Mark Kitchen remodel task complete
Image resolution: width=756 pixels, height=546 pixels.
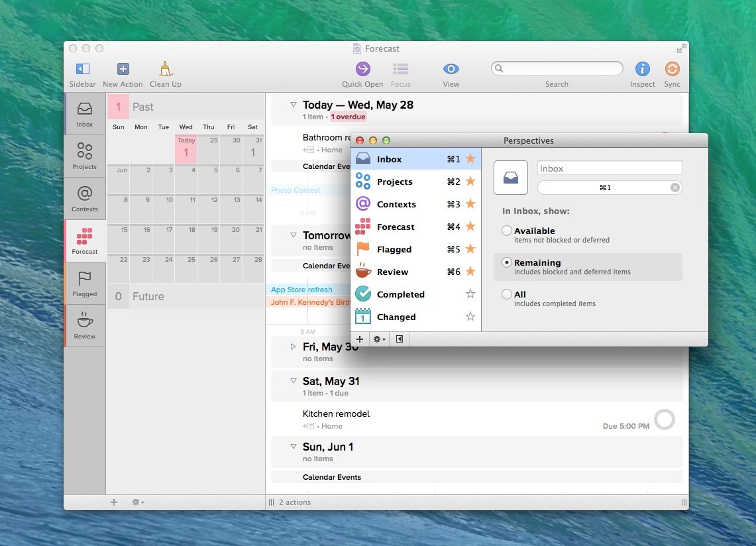[665, 419]
